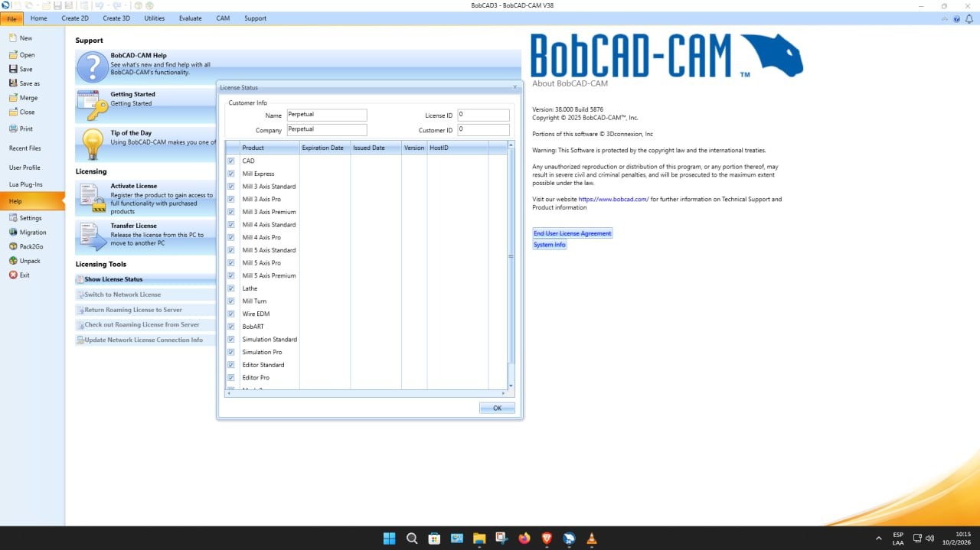Toggle the Mill Express checkbox
Viewport: 980px width, 550px height.
point(231,174)
